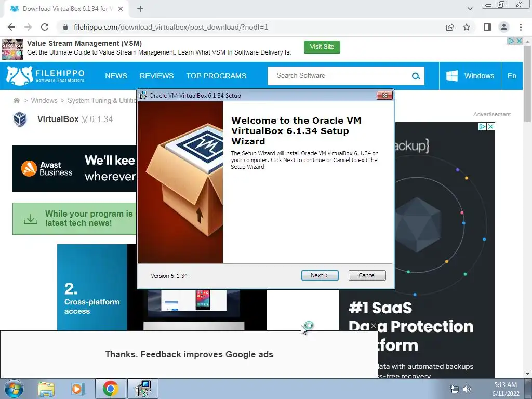This screenshot has height=399, width=532.
Task: Dismiss the Google ads feedback overlay X
Action: pos(373,326)
